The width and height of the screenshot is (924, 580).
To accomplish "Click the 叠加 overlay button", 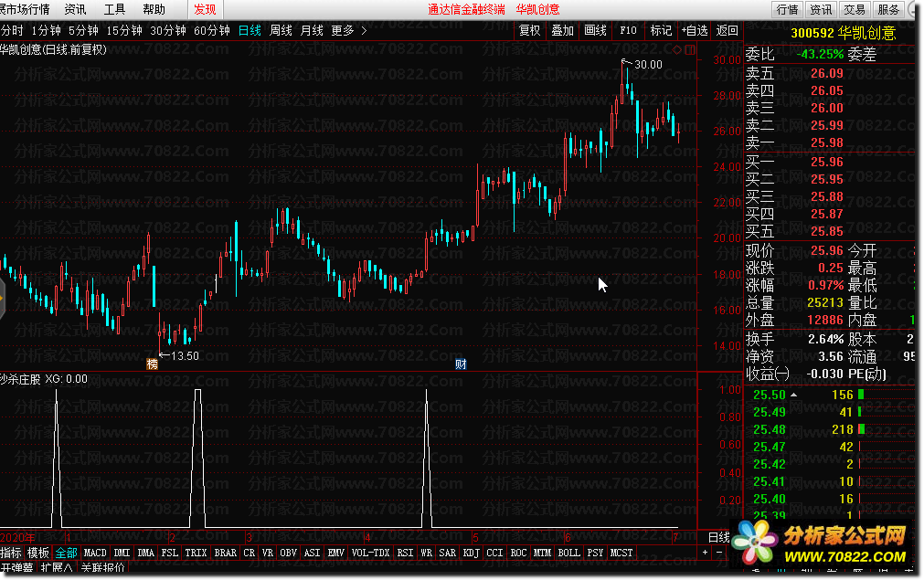I will (x=562, y=31).
